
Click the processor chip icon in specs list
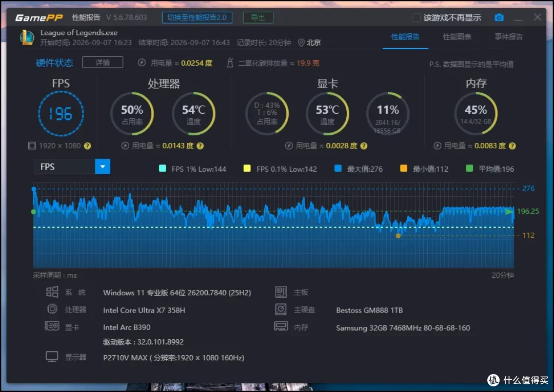(x=52, y=309)
